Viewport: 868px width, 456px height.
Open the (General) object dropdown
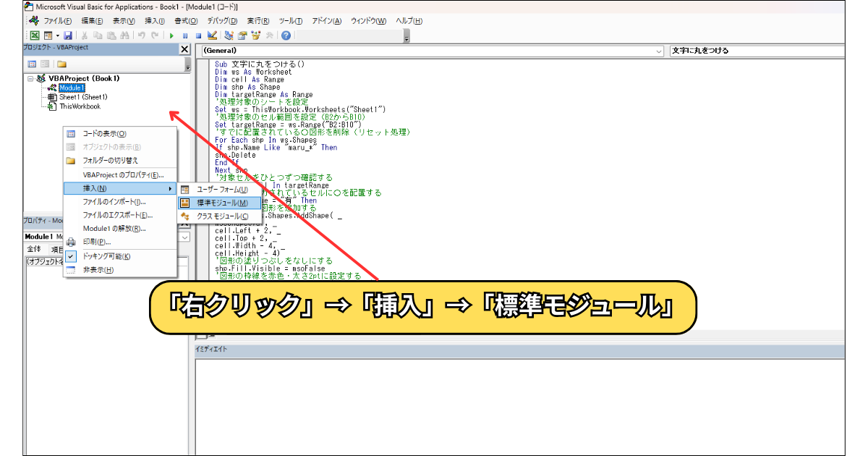tap(658, 51)
